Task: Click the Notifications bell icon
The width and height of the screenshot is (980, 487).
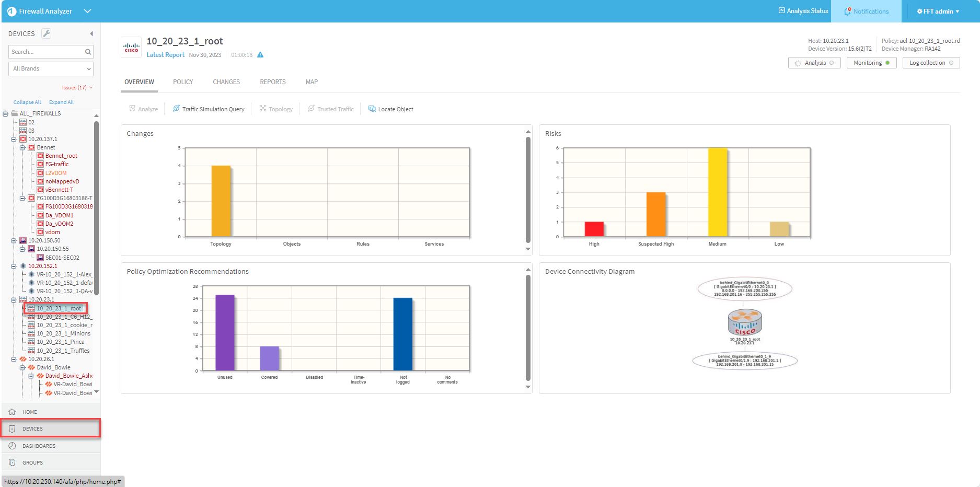Action: click(847, 11)
